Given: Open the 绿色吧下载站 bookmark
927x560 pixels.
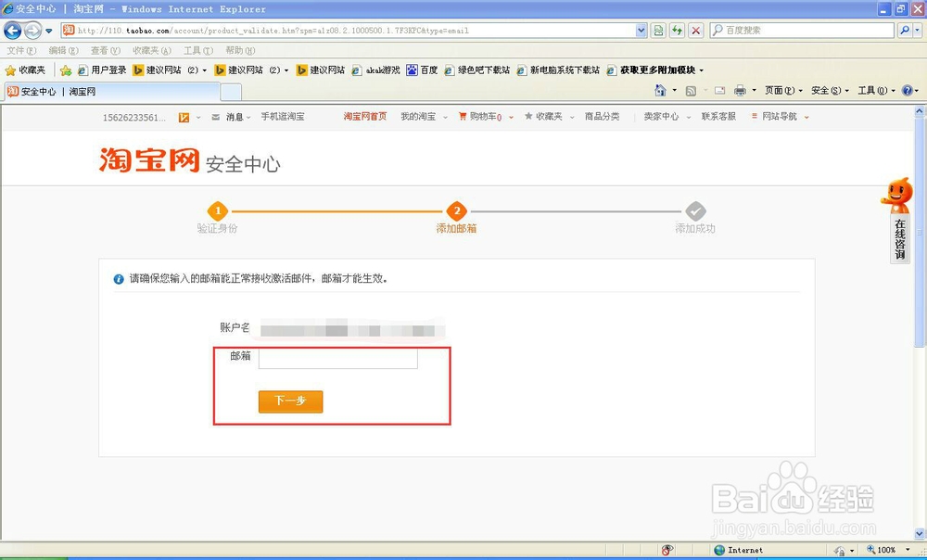Looking at the screenshot, I should coord(477,70).
